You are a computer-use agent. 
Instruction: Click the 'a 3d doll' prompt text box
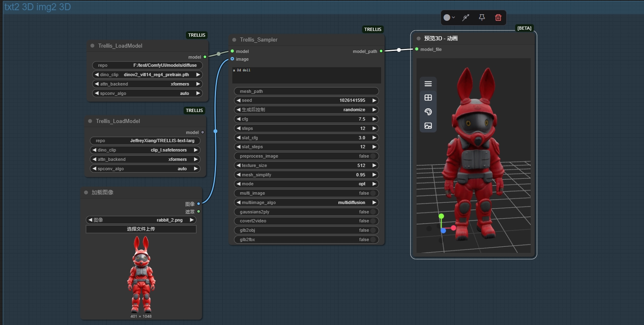tap(307, 75)
